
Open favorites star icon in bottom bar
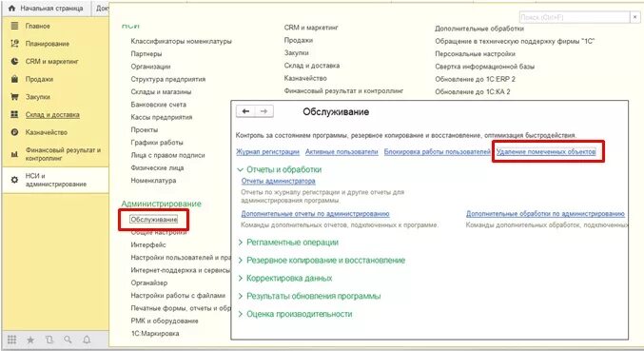[x=30, y=340]
